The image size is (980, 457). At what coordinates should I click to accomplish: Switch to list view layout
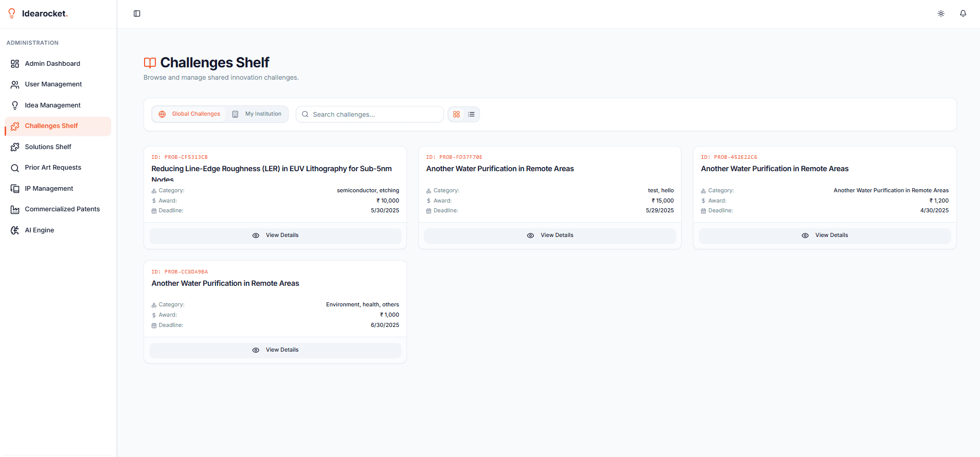[471, 114]
